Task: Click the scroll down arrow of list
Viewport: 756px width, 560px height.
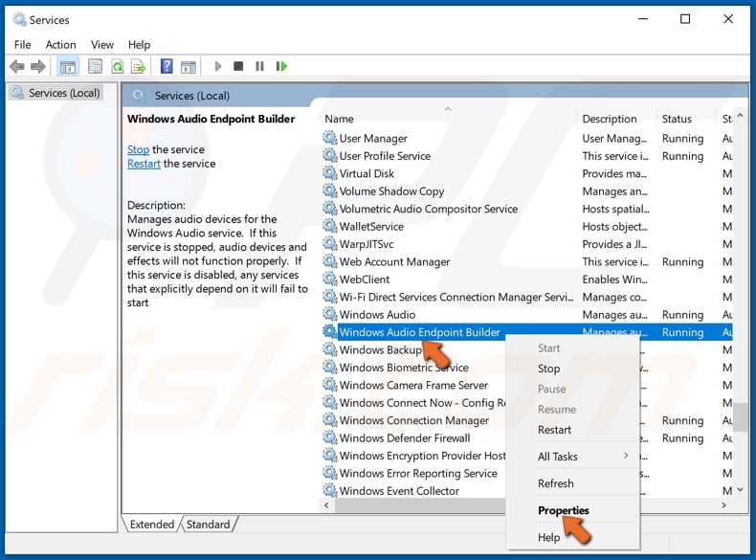Action: point(741,490)
